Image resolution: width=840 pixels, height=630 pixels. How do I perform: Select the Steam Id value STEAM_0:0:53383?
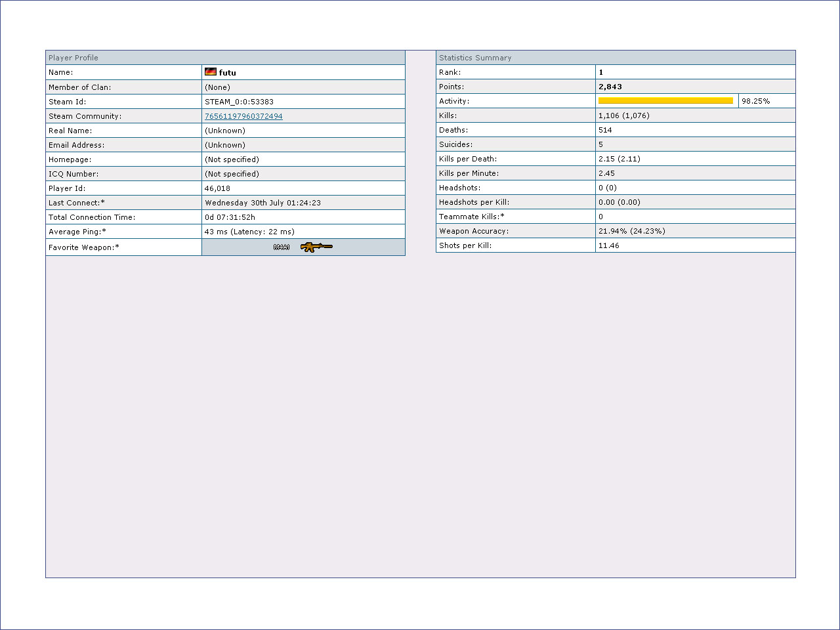pyautogui.click(x=239, y=102)
